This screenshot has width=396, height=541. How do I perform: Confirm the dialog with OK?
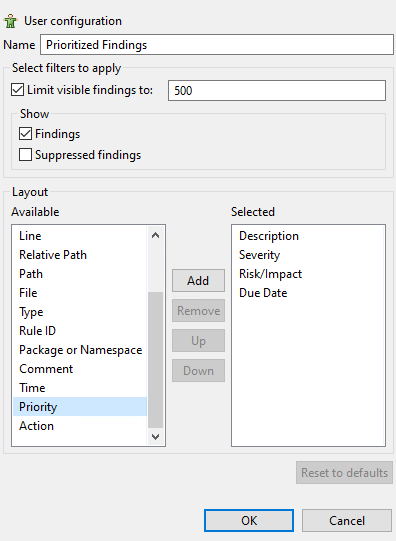tap(249, 520)
